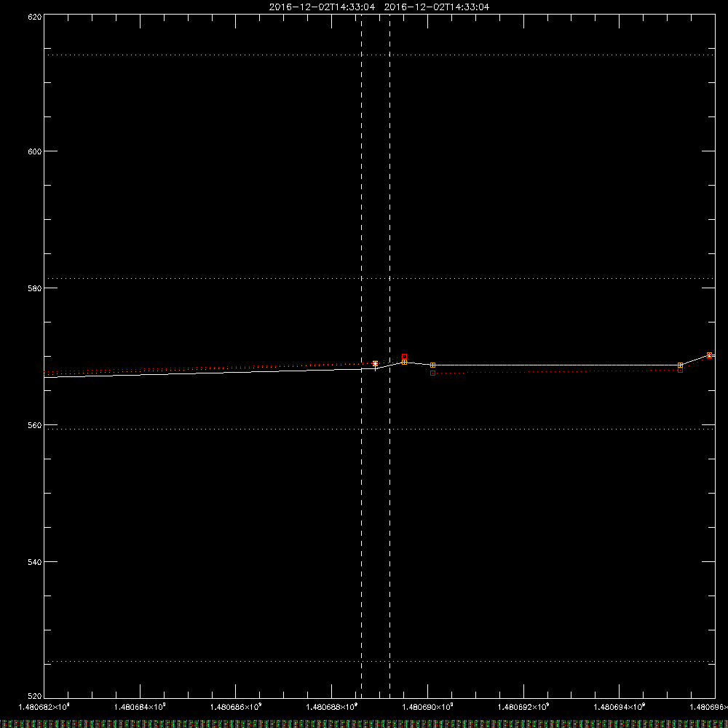The image size is (728, 728).
Task: Click the 1.480686×10⁹ x-axis label
Action: point(236,707)
